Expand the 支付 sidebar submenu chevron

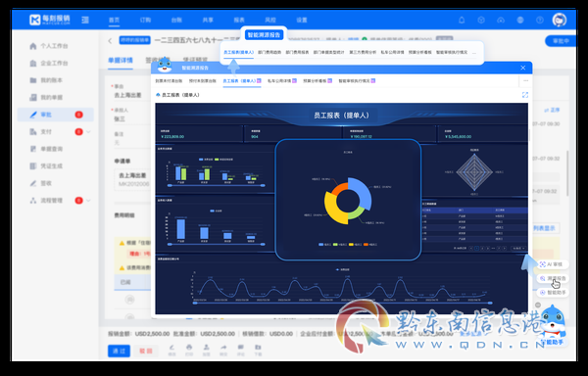(x=88, y=132)
